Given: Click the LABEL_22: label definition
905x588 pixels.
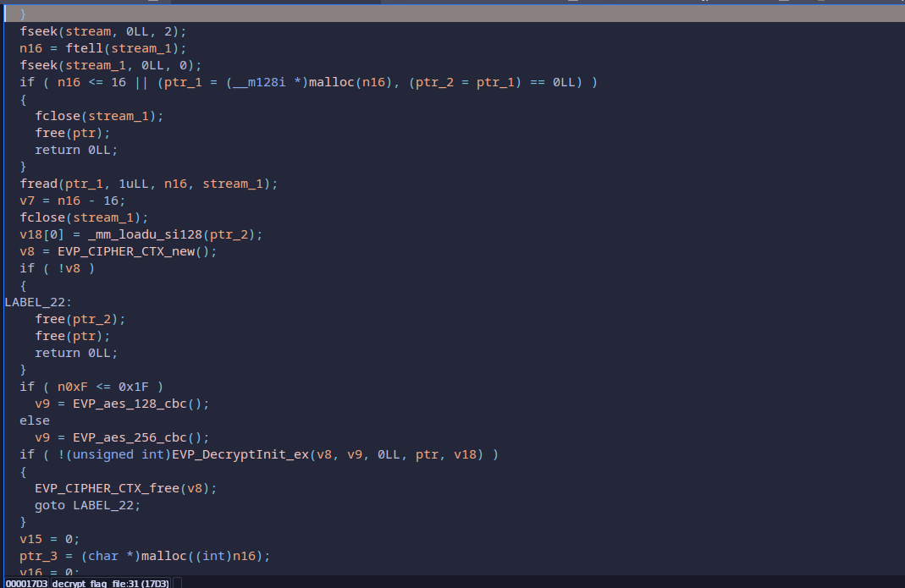Looking at the screenshot, I should point(38,302).
